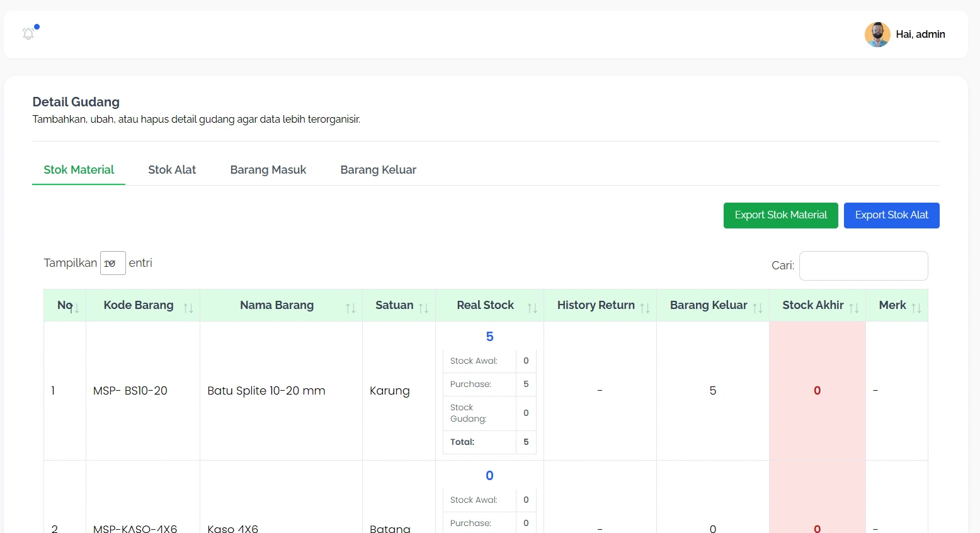Image resolution: width=980 pixels, height=533 pixels.
Task: Sort by Barang Keluar arrows icon
Action: point(758,308)
